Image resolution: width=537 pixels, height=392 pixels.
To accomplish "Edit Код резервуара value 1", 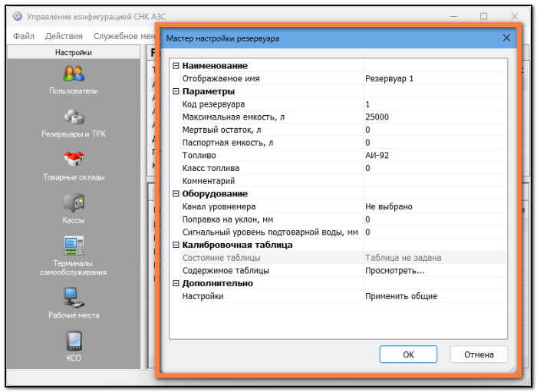I will (435, 104).
